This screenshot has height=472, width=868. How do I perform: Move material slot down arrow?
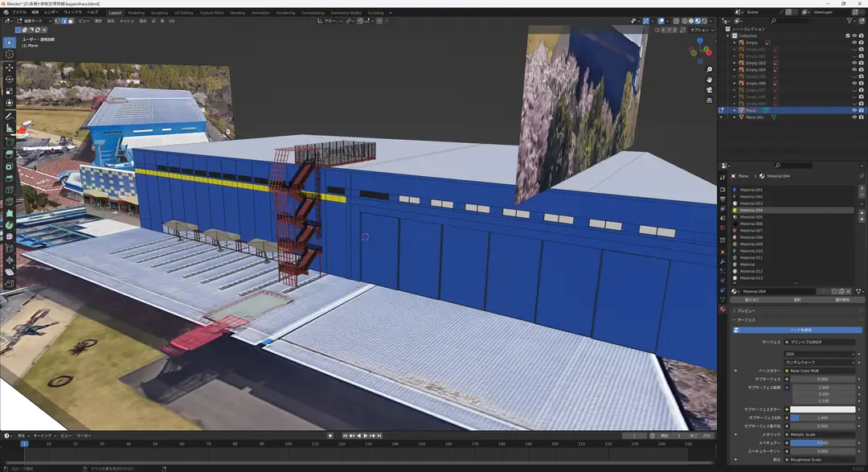[x=862, y=220]
